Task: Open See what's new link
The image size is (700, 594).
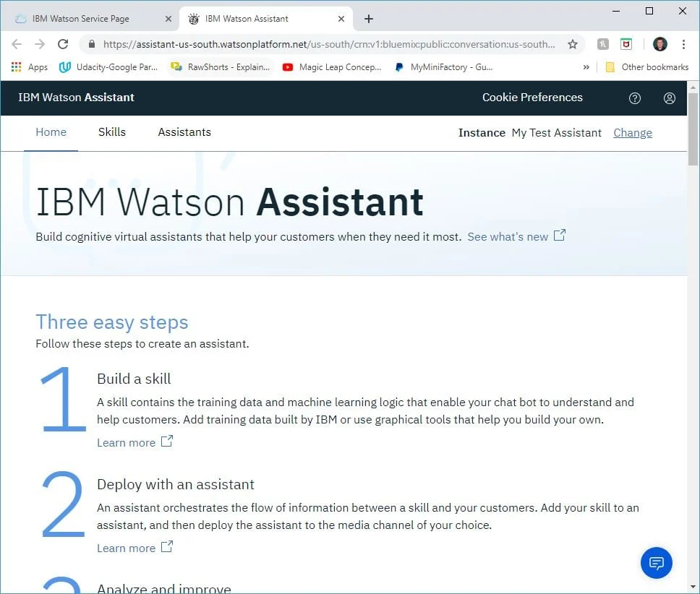Action: (516, 236)
